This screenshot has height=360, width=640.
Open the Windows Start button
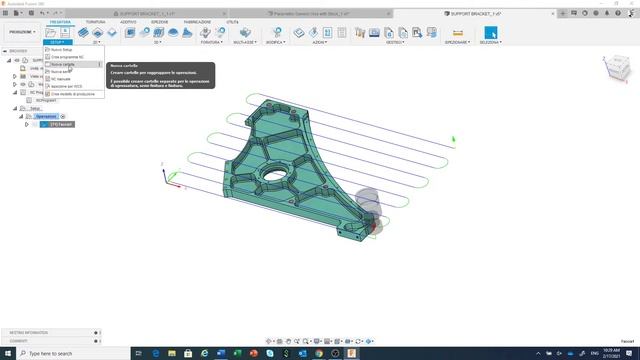(x=8, y=353)
